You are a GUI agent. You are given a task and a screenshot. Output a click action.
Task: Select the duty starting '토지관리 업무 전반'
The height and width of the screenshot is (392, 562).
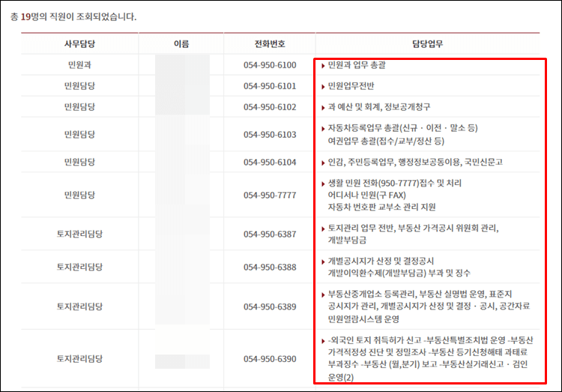point(413,234)
